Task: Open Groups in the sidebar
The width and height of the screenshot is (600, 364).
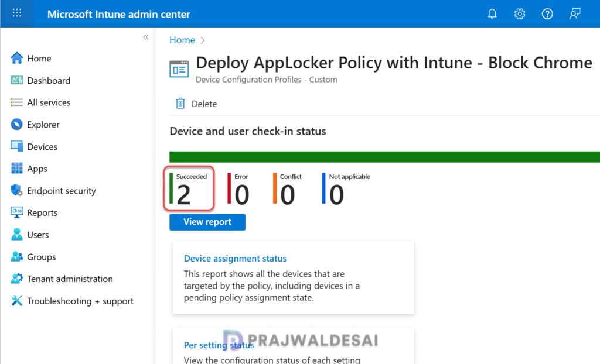Action: [x=42, y=257]
